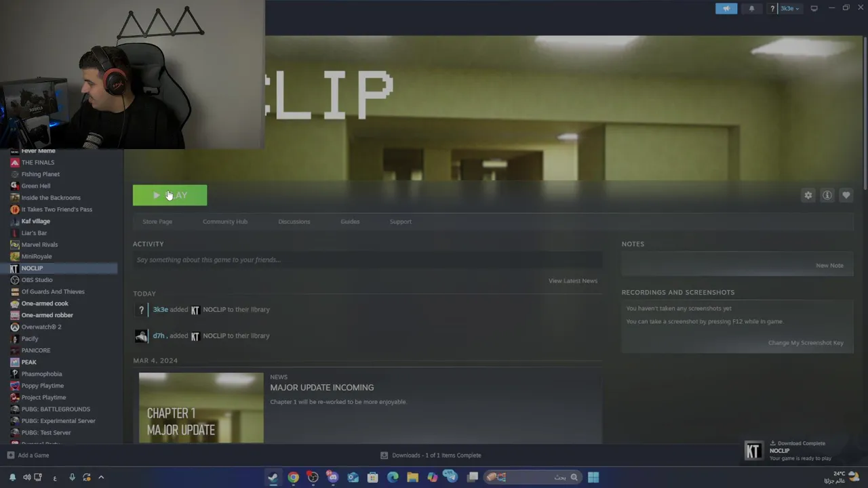This screenshot has height=488, width=868.
Task: Expand the 3k3e account dropdown
Action: 789,8
